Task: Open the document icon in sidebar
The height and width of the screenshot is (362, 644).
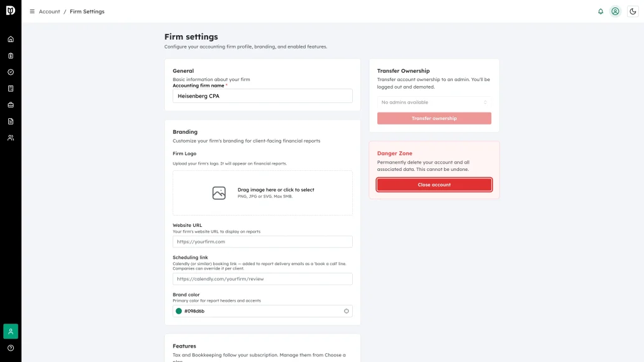Action: point(11,121)
